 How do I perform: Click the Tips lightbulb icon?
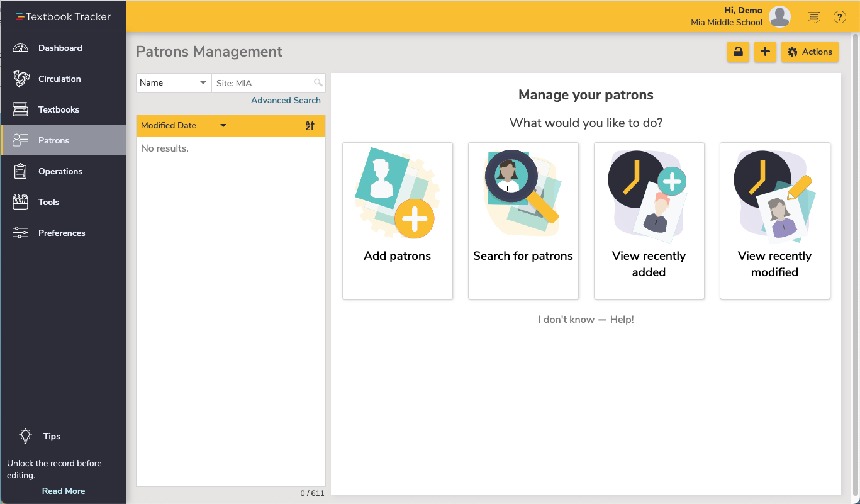click(25, 435)
